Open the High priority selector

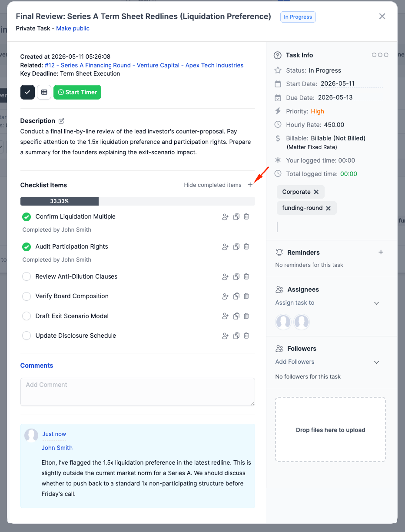pyautogui.click(x=317, y=111)
